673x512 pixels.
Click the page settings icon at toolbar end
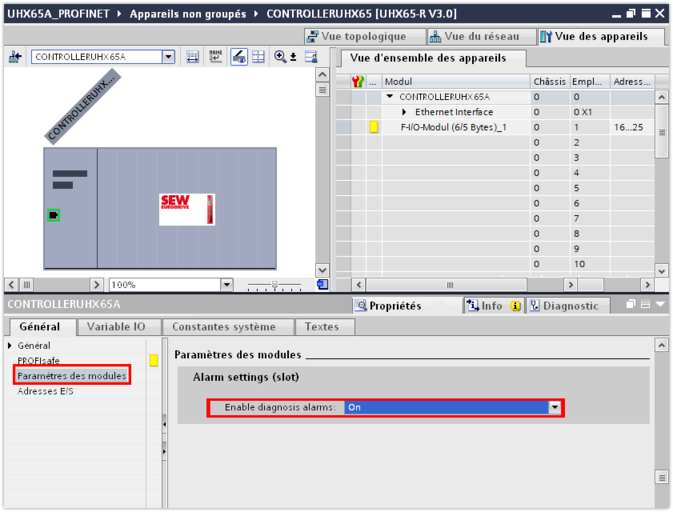(310, 57)
